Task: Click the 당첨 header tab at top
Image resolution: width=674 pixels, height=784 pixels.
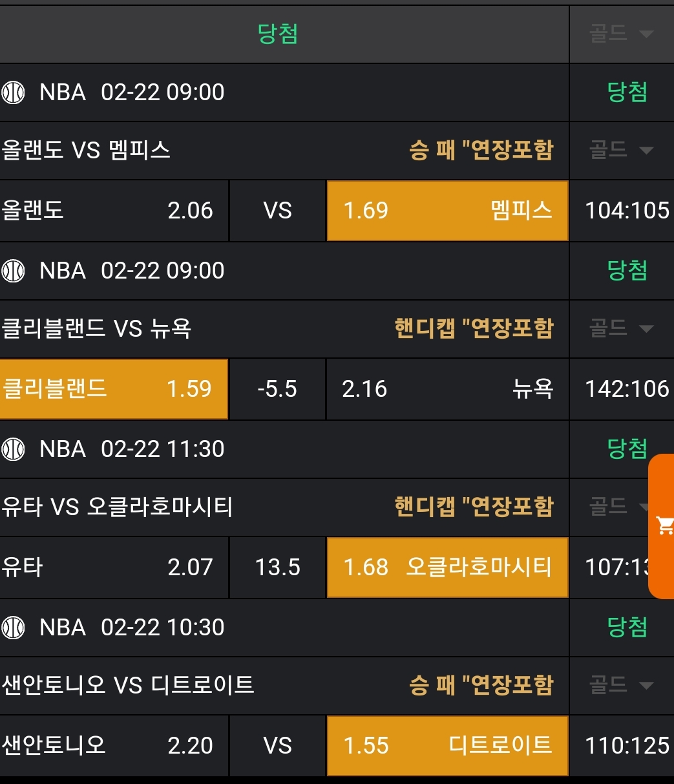Action: 278,34
